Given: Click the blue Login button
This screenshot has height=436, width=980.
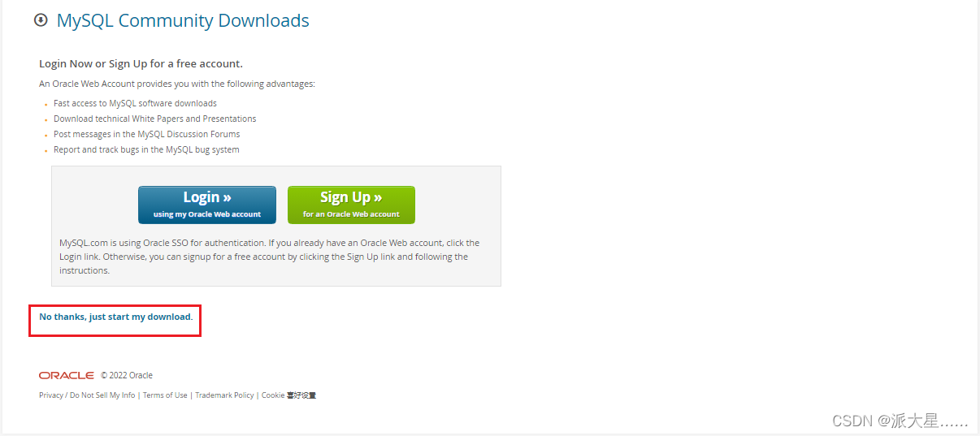Looking at the screenshot, I should click(x=207, y=205).
